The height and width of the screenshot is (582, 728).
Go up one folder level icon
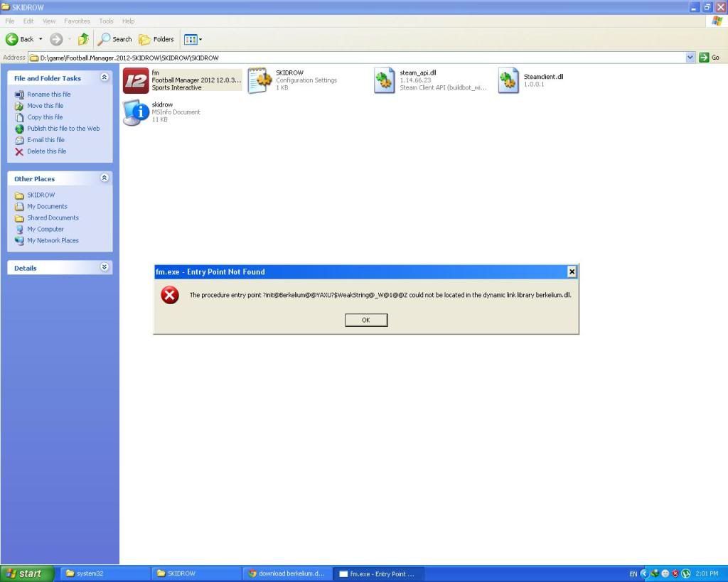84,40
